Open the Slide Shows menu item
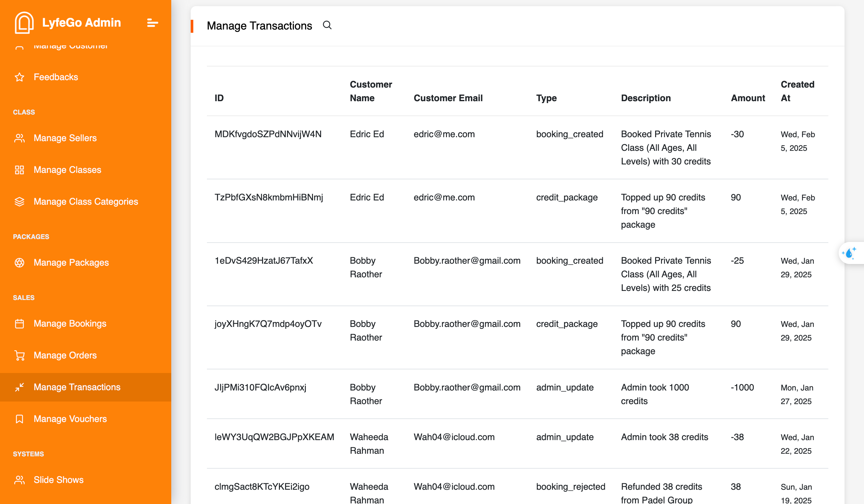 [58, 480]
